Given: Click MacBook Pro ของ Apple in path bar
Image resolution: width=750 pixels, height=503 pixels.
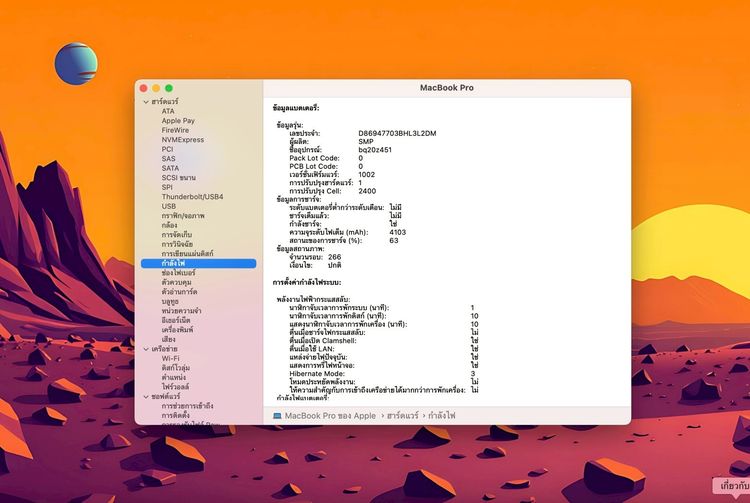Looking at the screenshot, I should pyautogui.click(x=330, y=414).
